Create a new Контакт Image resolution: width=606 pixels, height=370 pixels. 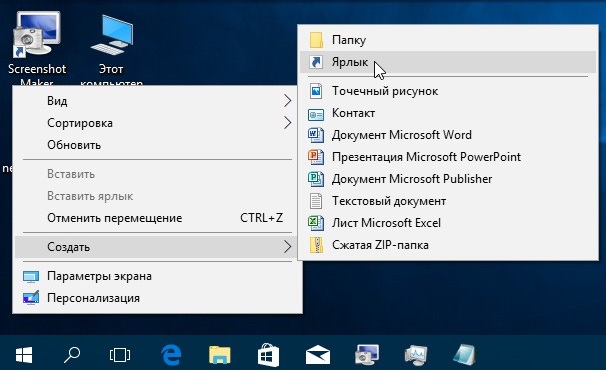(x=448, y=113)
